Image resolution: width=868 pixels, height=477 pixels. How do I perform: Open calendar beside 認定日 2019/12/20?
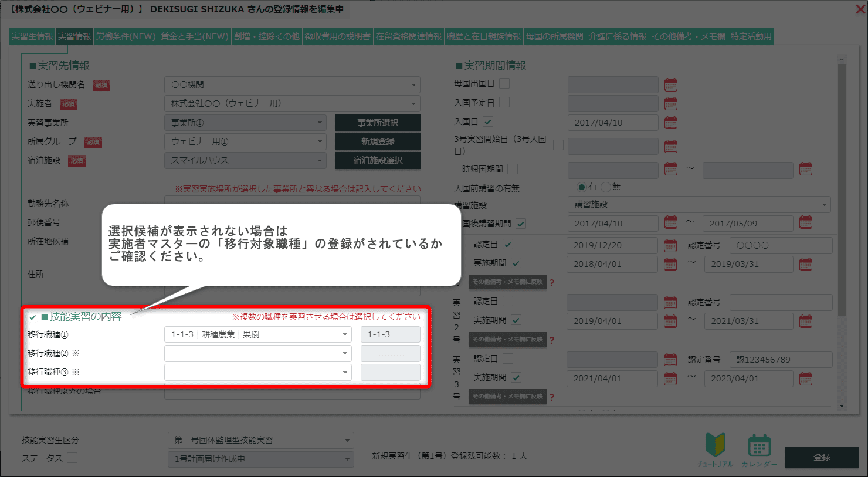tap(670, 245)
